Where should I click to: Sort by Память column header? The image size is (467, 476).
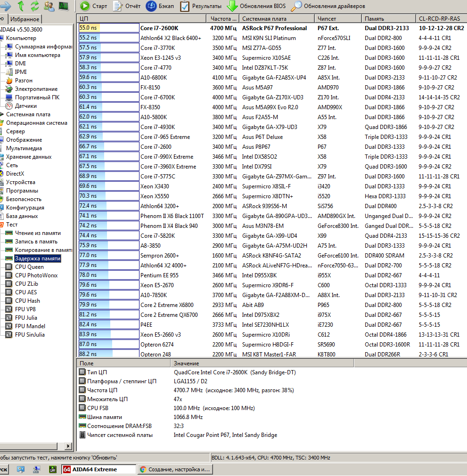[x=388, y=19]
